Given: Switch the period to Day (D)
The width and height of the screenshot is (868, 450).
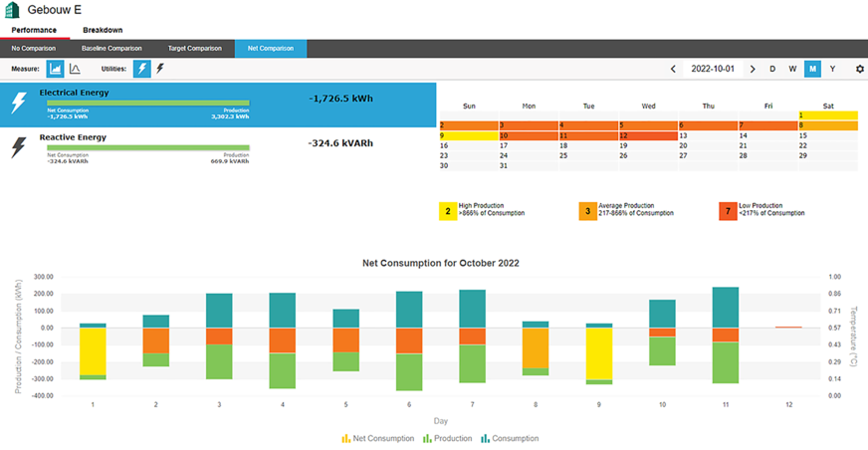Looking at the screenshot, I should [772, 70].
